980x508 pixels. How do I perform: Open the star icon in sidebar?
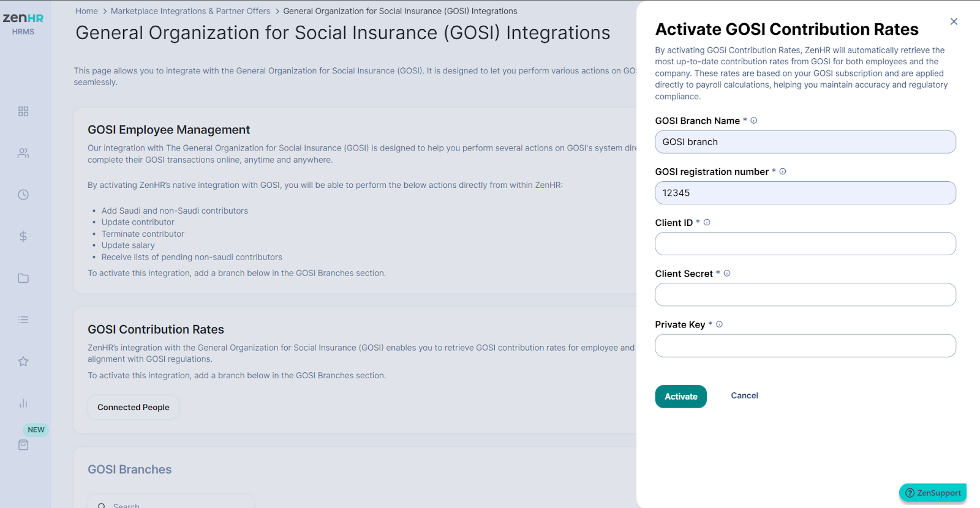23,361
